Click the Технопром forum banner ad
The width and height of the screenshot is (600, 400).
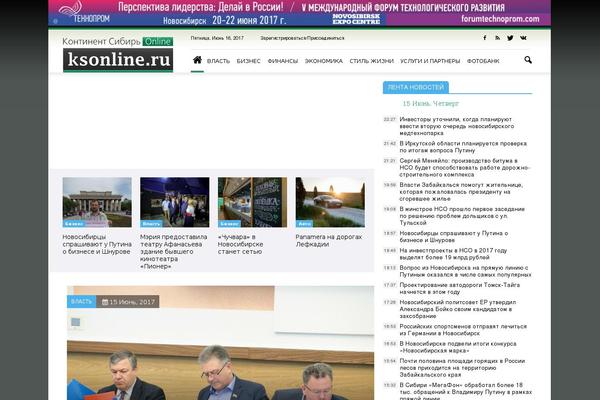[x=300, y=13]
